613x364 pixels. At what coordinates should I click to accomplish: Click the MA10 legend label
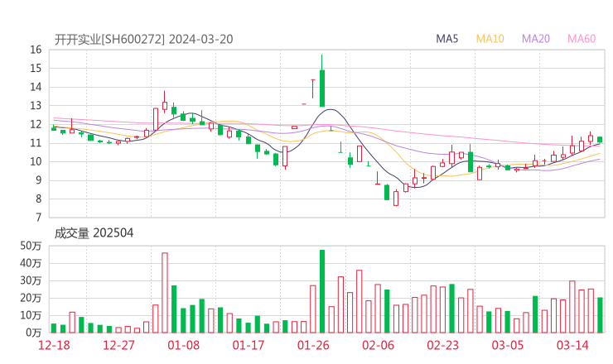(x=490, y=39)
